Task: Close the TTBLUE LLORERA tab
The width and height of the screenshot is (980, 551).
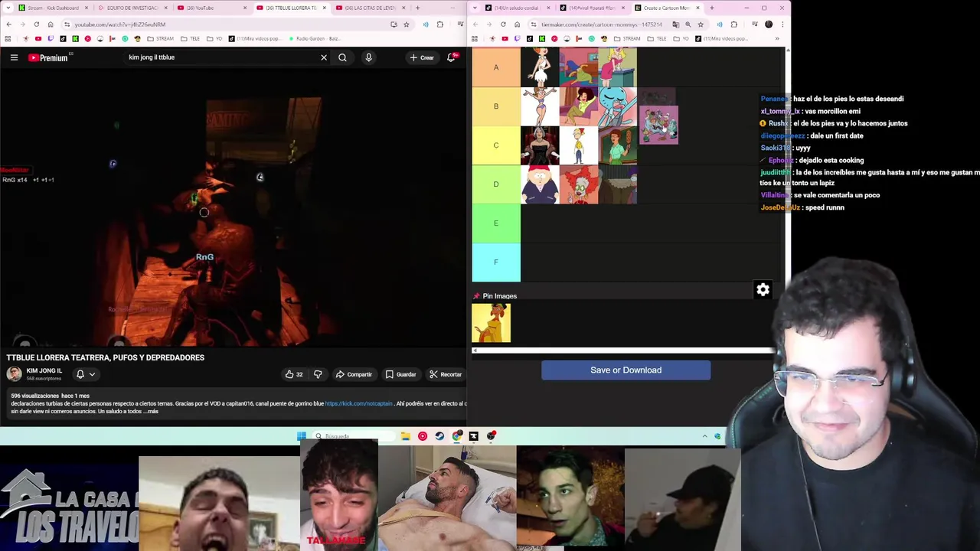Action: 324,8
